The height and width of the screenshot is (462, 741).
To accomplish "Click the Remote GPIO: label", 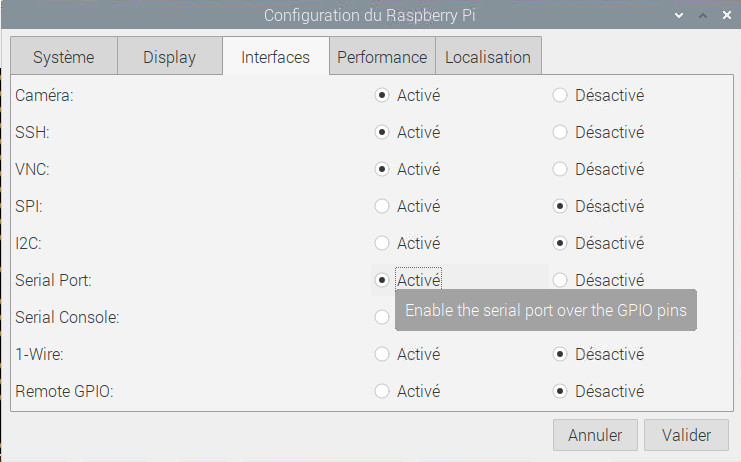I will tap(64, 391).
